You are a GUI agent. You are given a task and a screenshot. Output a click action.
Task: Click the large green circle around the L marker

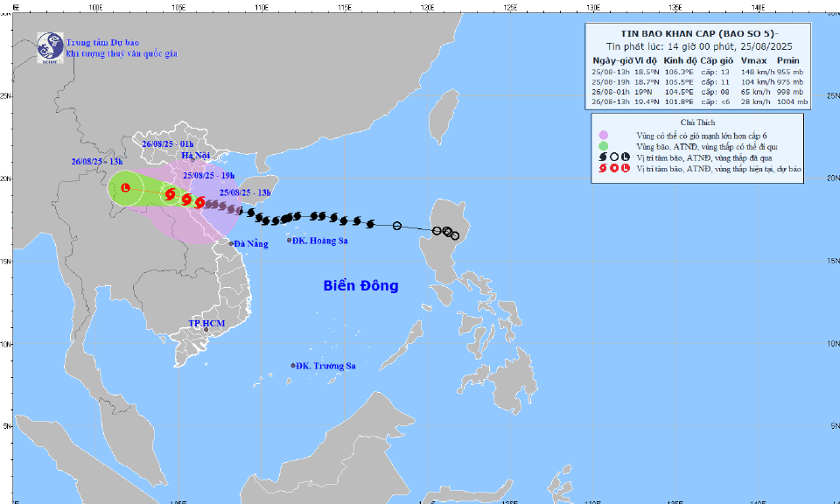pos(126,188)
